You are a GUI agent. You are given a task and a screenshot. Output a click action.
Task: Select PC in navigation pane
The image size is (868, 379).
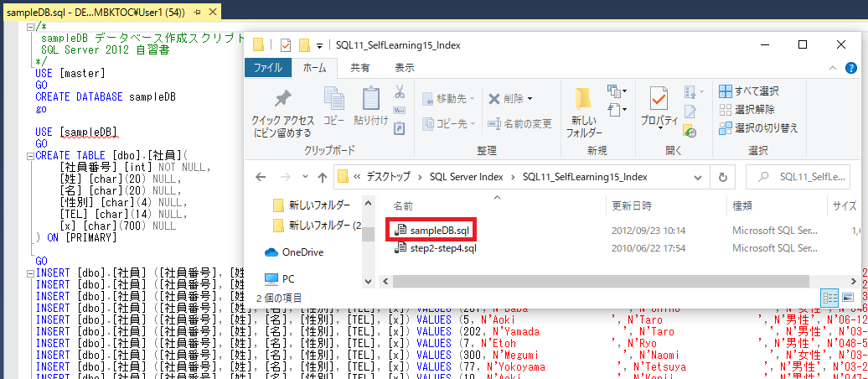pyautogui.click(x=280, y=278)
